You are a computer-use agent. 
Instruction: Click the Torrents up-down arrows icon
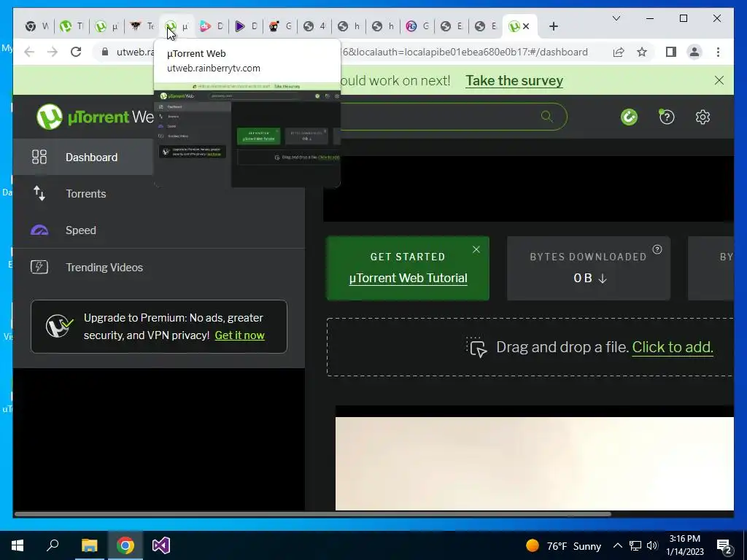(39, 194)
